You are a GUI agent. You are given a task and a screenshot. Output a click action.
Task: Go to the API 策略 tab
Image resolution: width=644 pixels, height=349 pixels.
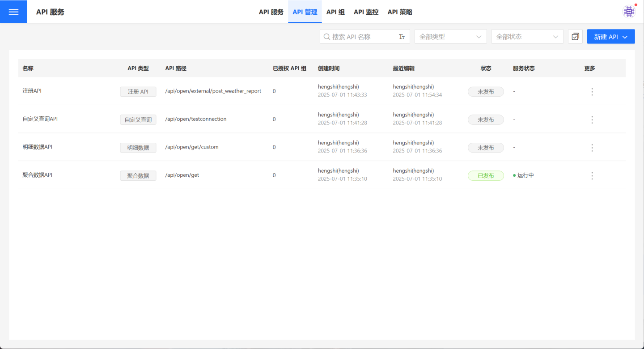coord(399,12)
